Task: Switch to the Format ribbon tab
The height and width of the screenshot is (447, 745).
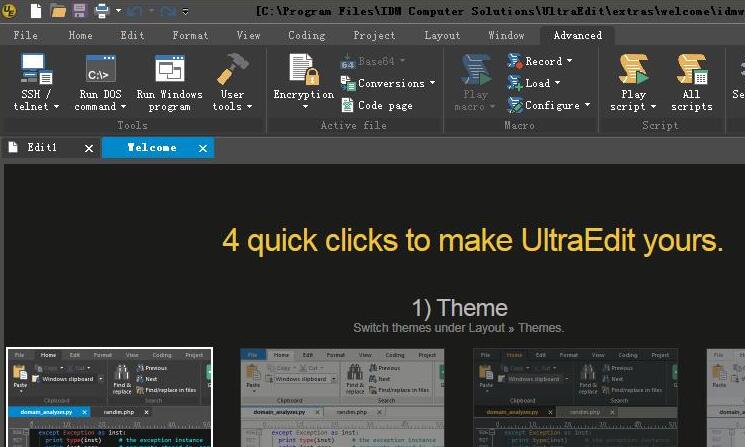Action: 190,35
